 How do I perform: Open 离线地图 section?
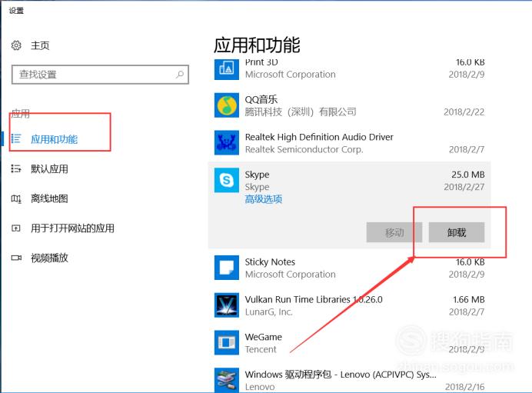point(49,198)
